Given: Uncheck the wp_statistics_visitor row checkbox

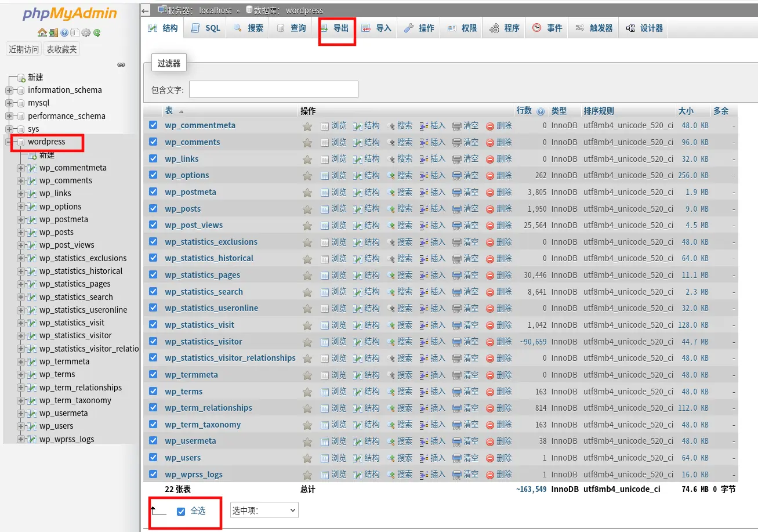Looking at the screenshot, I should (153, 341).
